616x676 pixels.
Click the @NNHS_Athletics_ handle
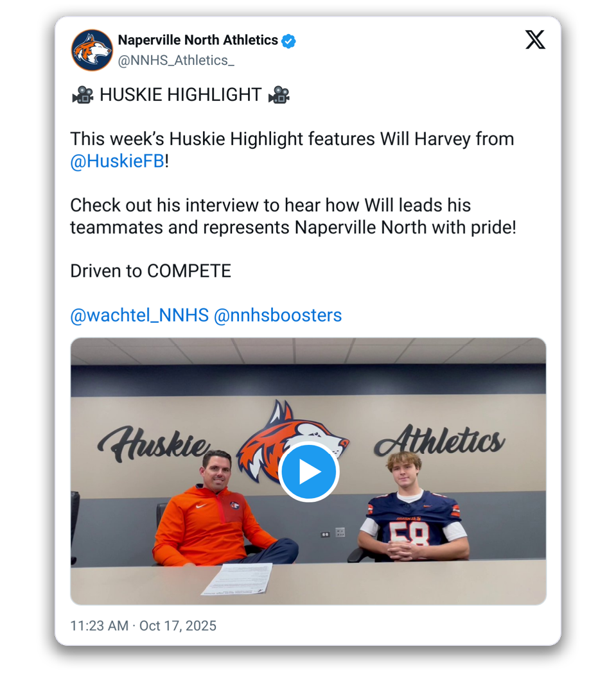176,60
